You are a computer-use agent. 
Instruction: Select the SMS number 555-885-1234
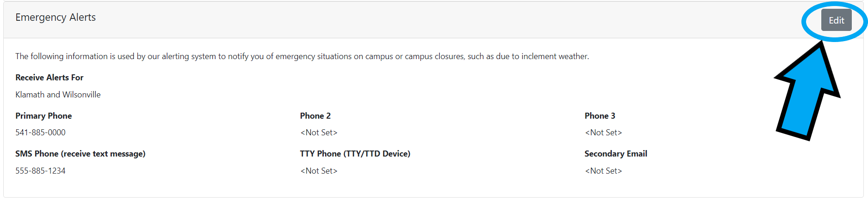40,171
